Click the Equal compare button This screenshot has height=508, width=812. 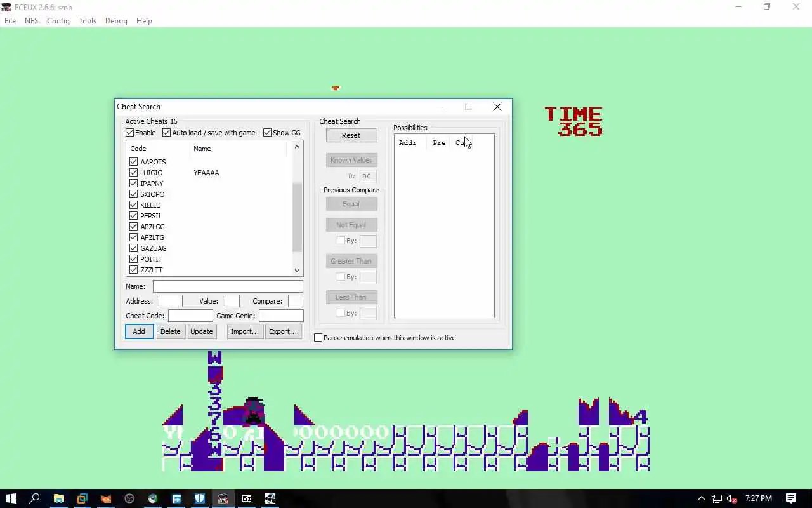[351, 204]
